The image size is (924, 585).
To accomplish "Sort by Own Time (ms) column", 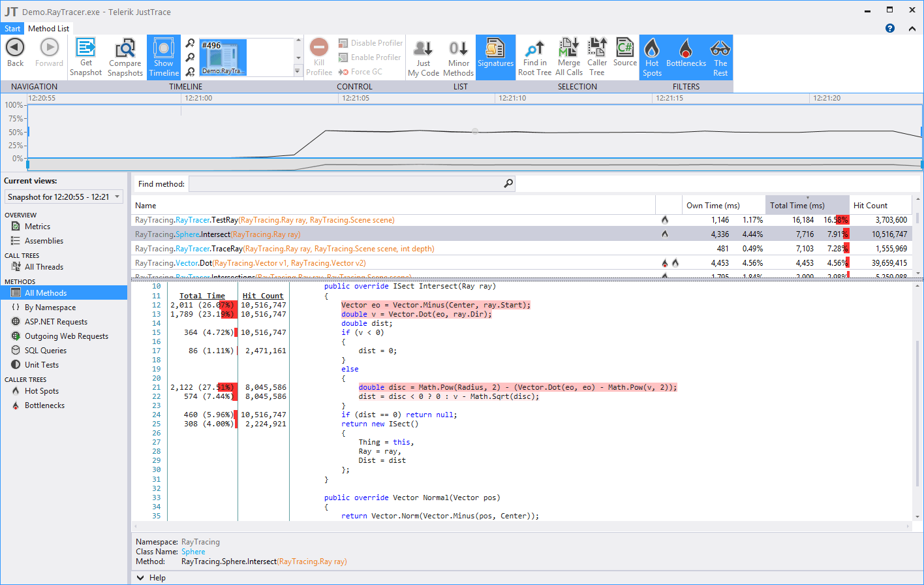I will tap(724, 205).
